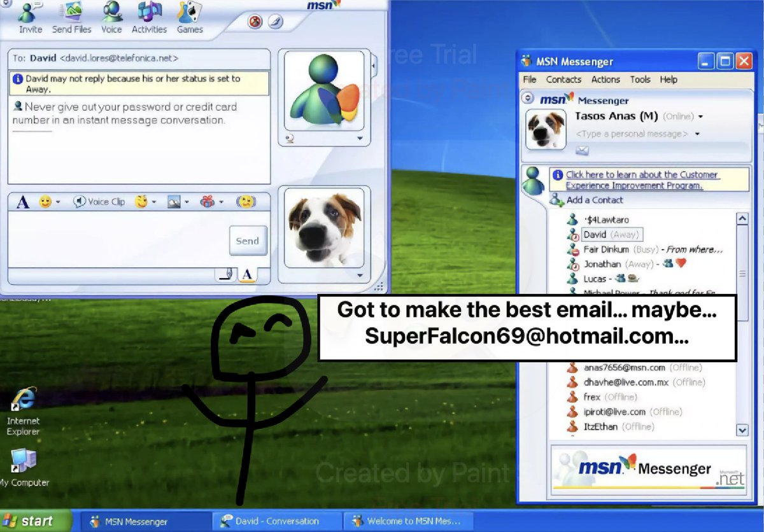Collapse the msn Messenger header chevron
The image size is (764, 532).
point(528,99)
